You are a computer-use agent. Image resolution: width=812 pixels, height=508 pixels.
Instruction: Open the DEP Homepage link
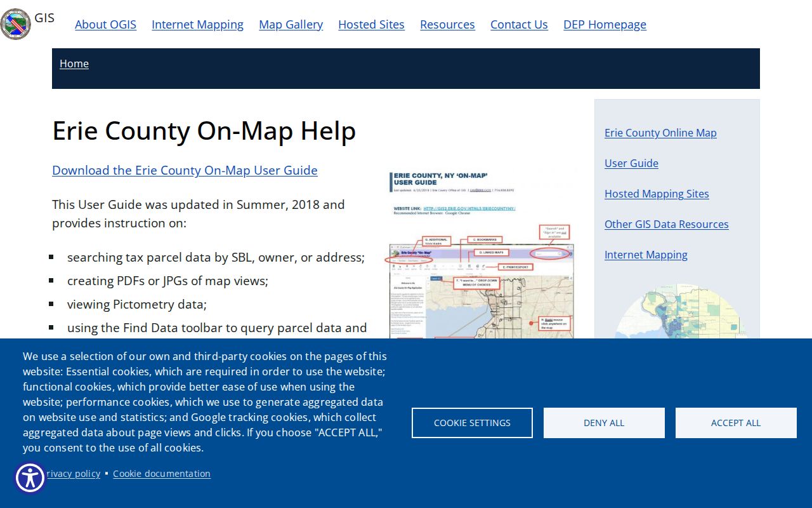click(x=605, y=24)
